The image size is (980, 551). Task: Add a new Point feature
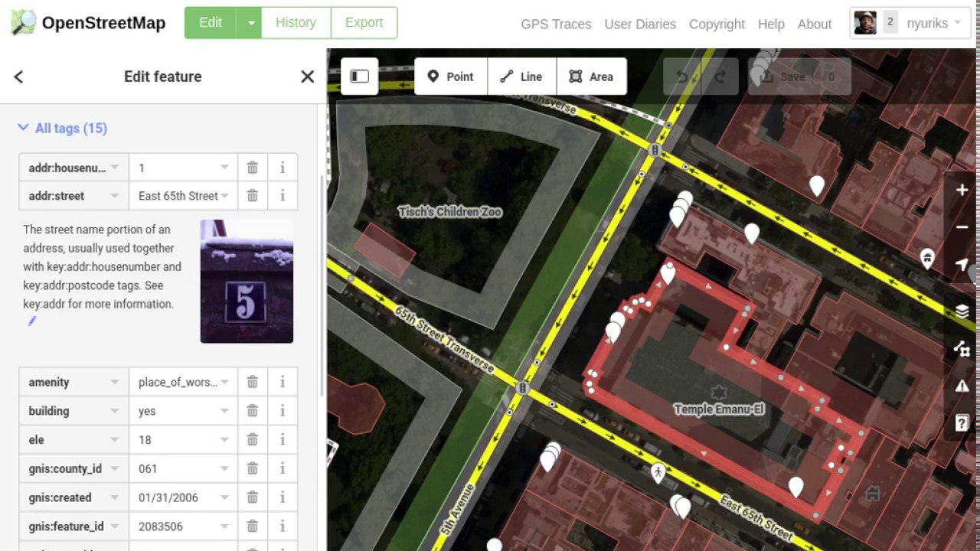tap(450, 77)
